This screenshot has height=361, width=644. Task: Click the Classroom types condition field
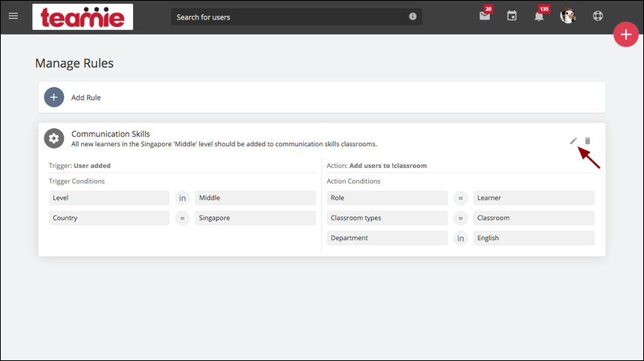coord(387,218)
